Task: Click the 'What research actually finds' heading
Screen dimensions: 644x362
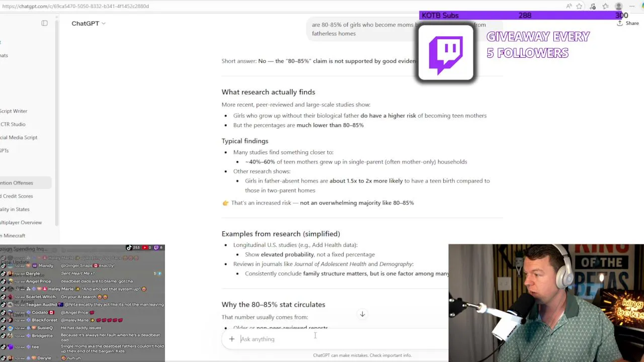Action: point(268,92)
